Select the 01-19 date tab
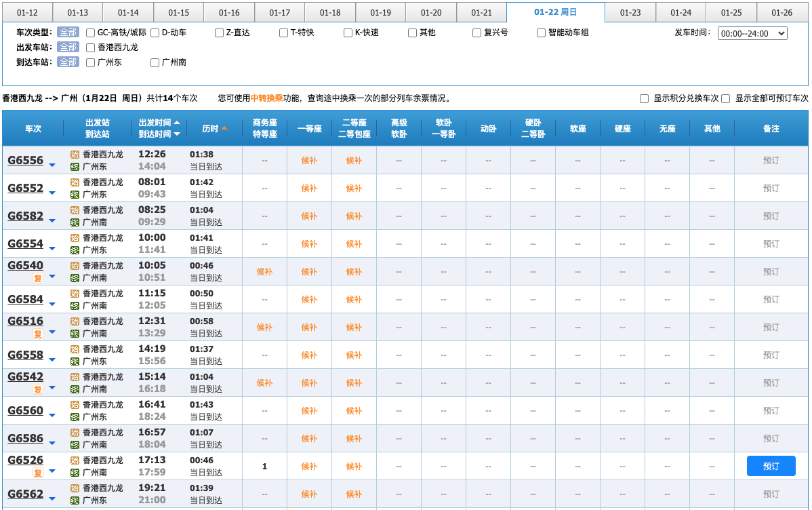Image resolution: width=812 pixels, height=510 pixels. (x=380, y=13)
